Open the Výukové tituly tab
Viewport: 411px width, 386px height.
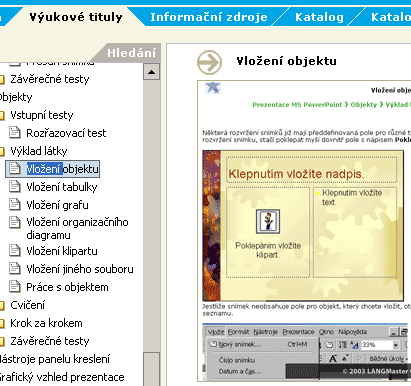pos(76,17)
